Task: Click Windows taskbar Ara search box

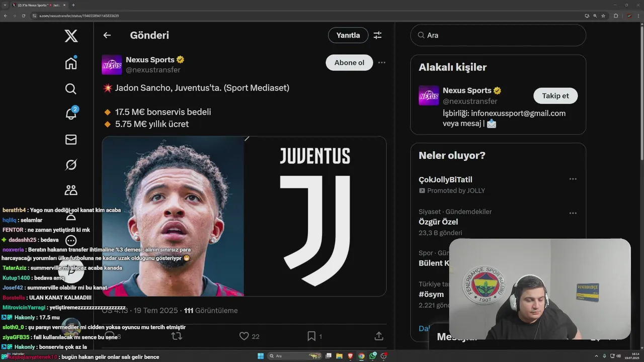Action: click(x=295, y=356)
